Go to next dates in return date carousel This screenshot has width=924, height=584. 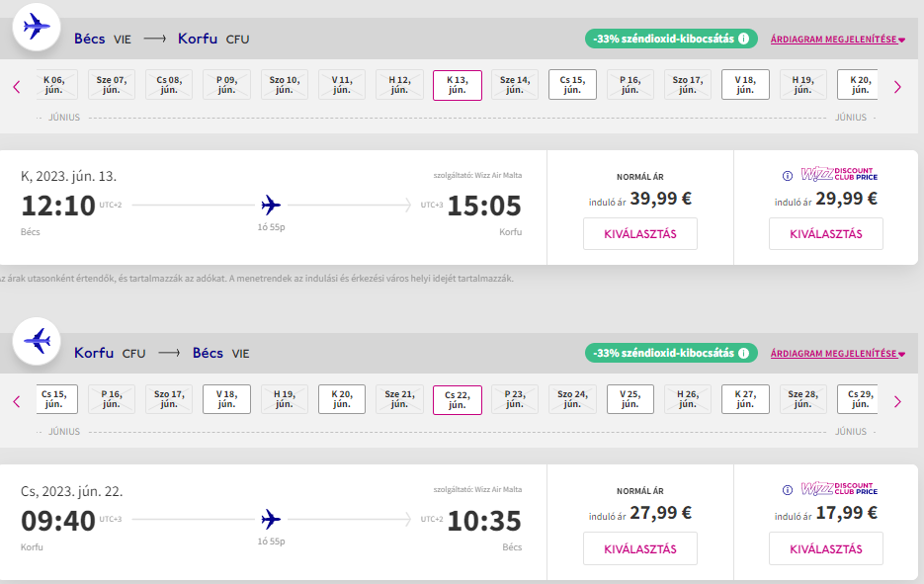(x=897, y=401)
